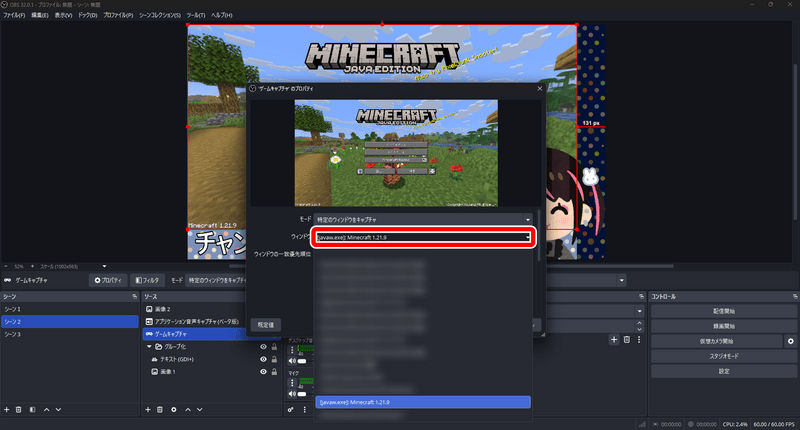Lock the 画像 1 source

pos(274,372)
